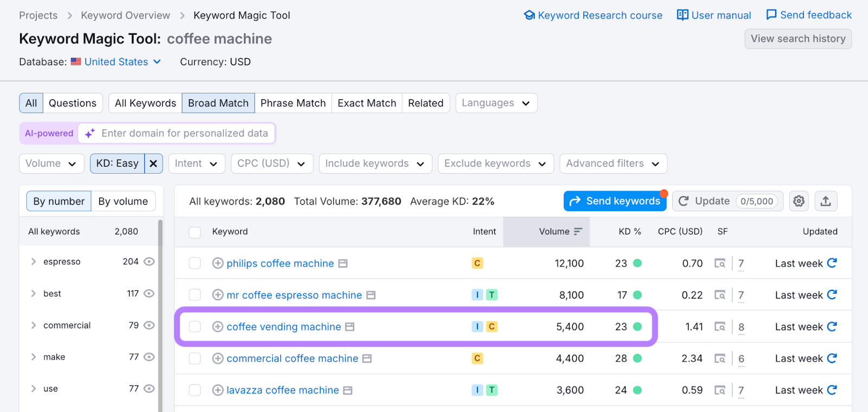Expand the commercial keyword group

[x=34, y=325]
